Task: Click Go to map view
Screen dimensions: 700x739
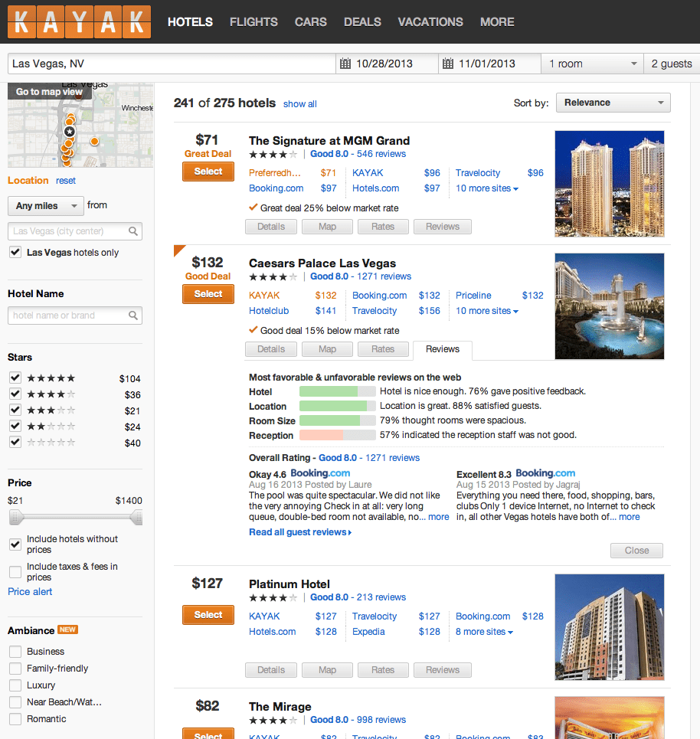Action: point(49,91)
